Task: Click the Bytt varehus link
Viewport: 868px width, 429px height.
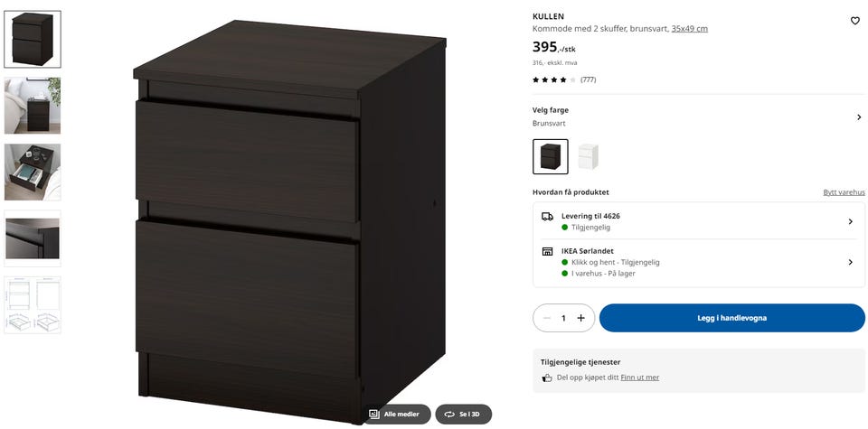Action: (844, 192)
